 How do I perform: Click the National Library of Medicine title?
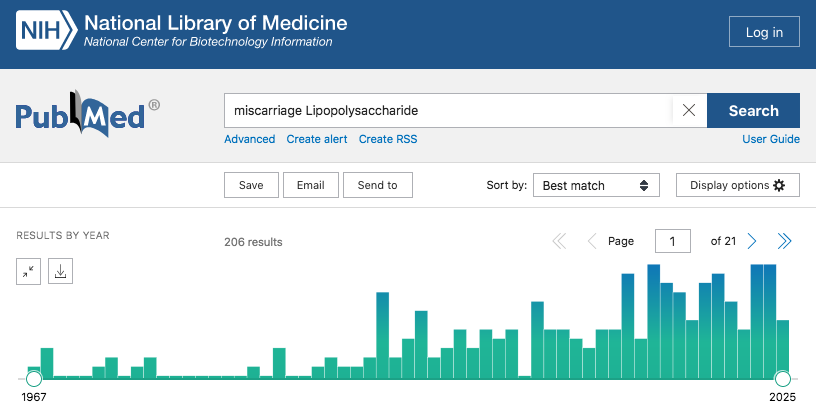(215, 23)
